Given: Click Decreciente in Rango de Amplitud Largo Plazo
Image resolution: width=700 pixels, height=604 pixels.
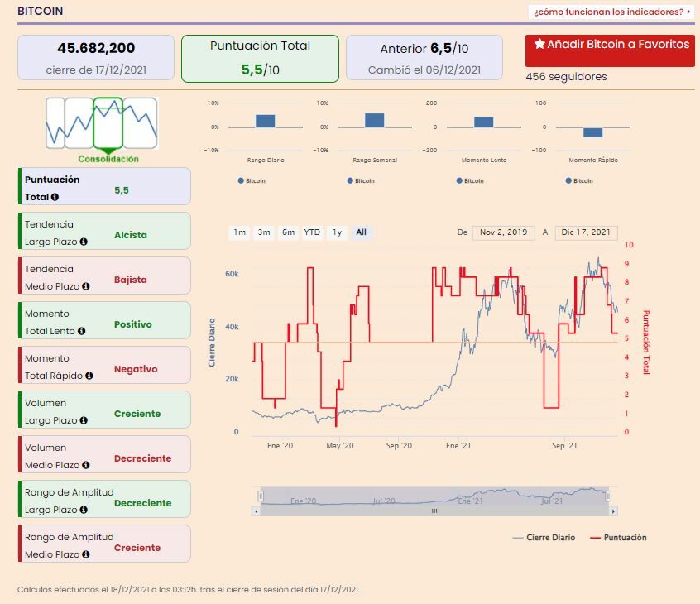Looking at the screenshot, I should coord(143,503).
